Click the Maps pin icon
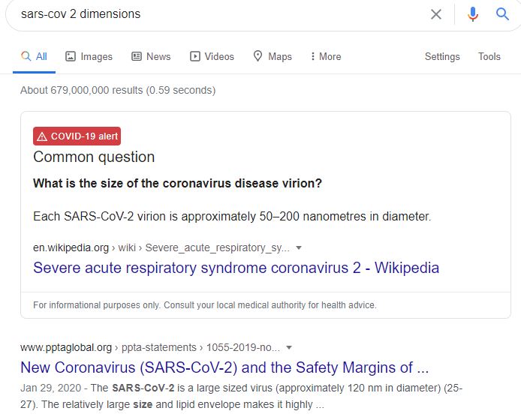Screen dimensions: 521x420 tap(258, 56)
